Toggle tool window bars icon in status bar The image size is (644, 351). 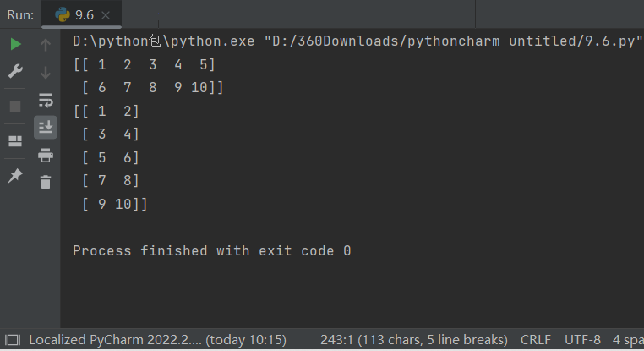click(13, 340)
